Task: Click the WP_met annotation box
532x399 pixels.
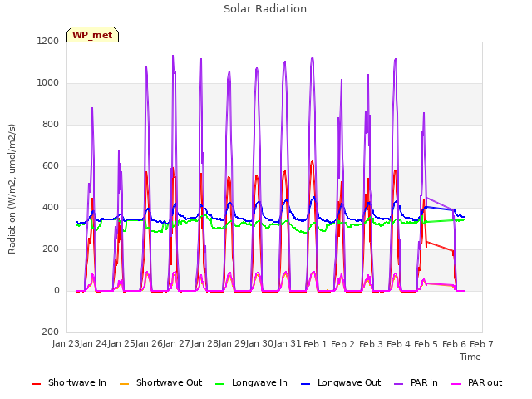Action: 92,35
